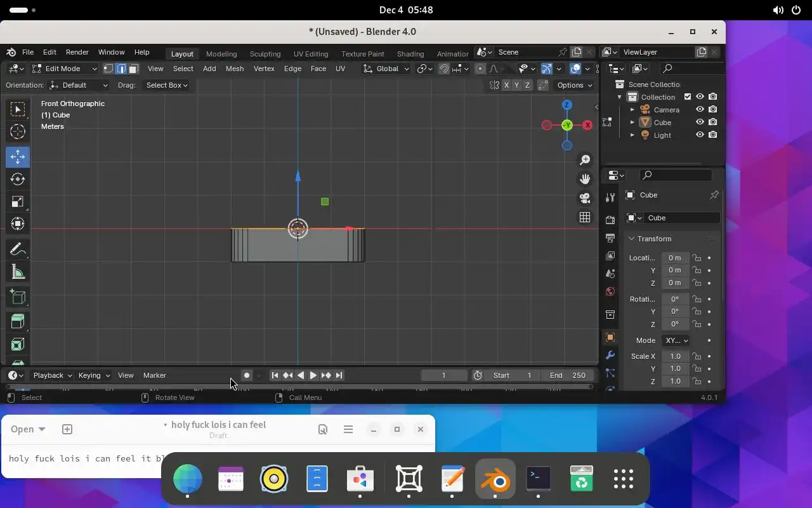Disable Cube in renders via camera icon
The image size is (812, 508).
click(x=713, y=123)
